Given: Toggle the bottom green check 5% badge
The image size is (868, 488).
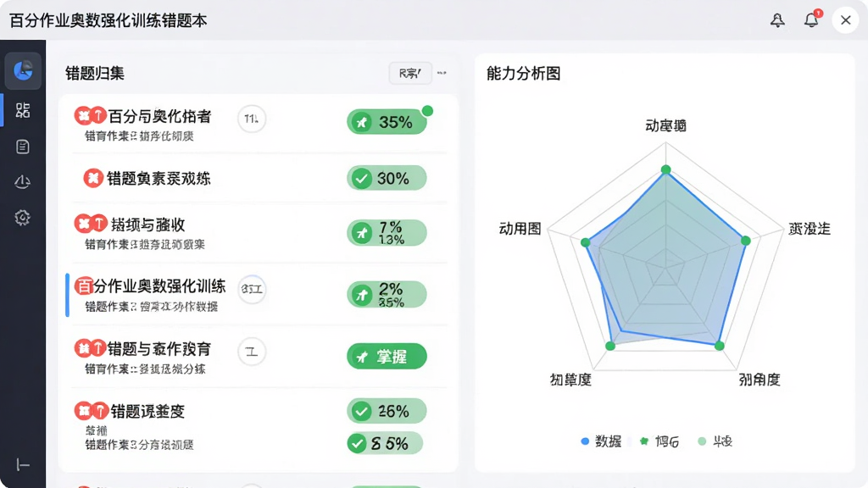Looking at the screenshot, I should (385, 443).
